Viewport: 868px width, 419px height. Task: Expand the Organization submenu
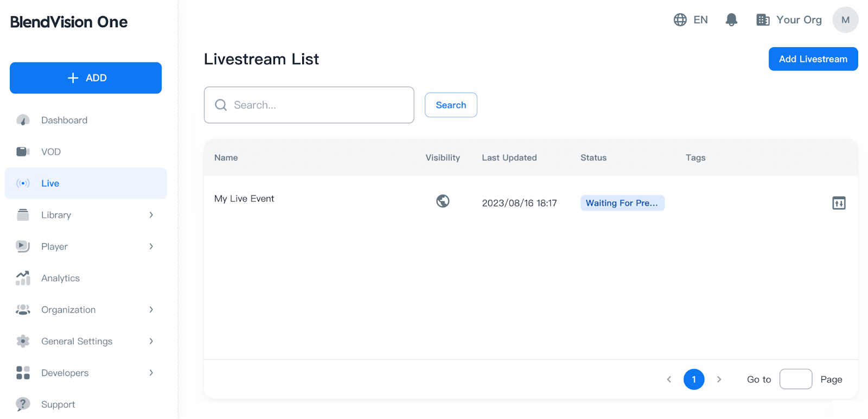(151, 310)
